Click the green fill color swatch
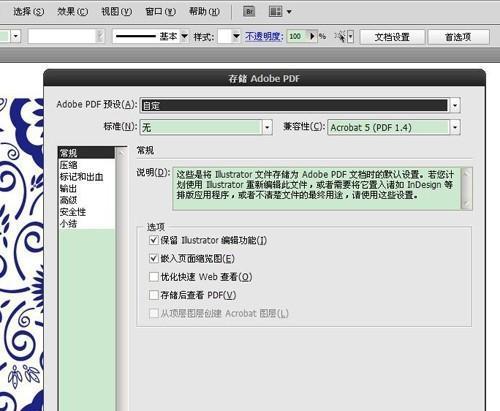 pyautogui.click(x=5, y=36)
